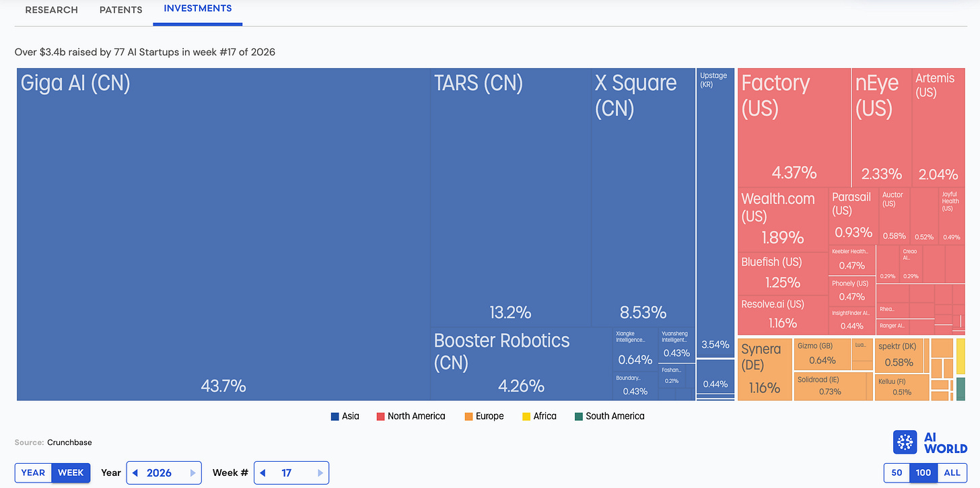Select the INVESTMENTS tab
The image size is (980, 488).
click(x=198, y=9)
